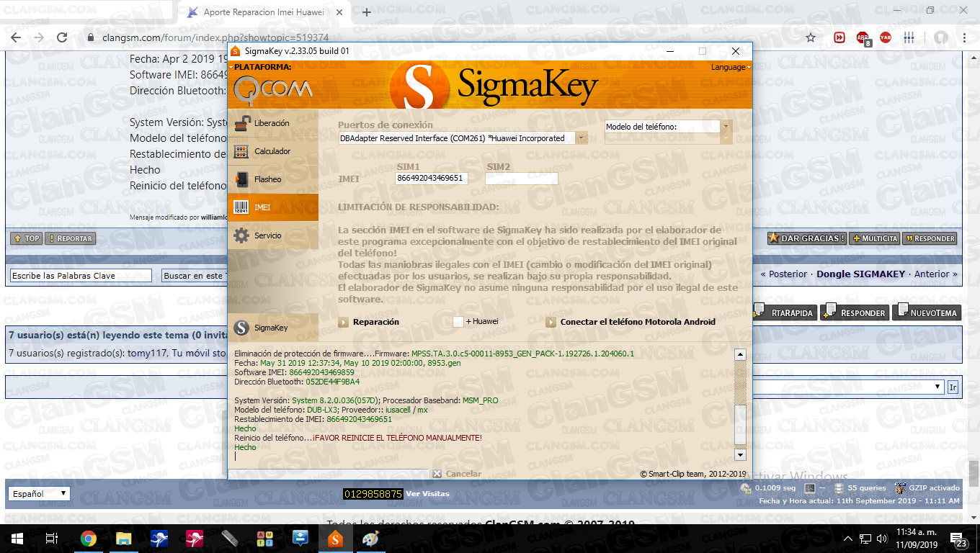980x553 pixels.
Task: Click Conectar el teléfono Motorola Android
Action: coord(638,322)
